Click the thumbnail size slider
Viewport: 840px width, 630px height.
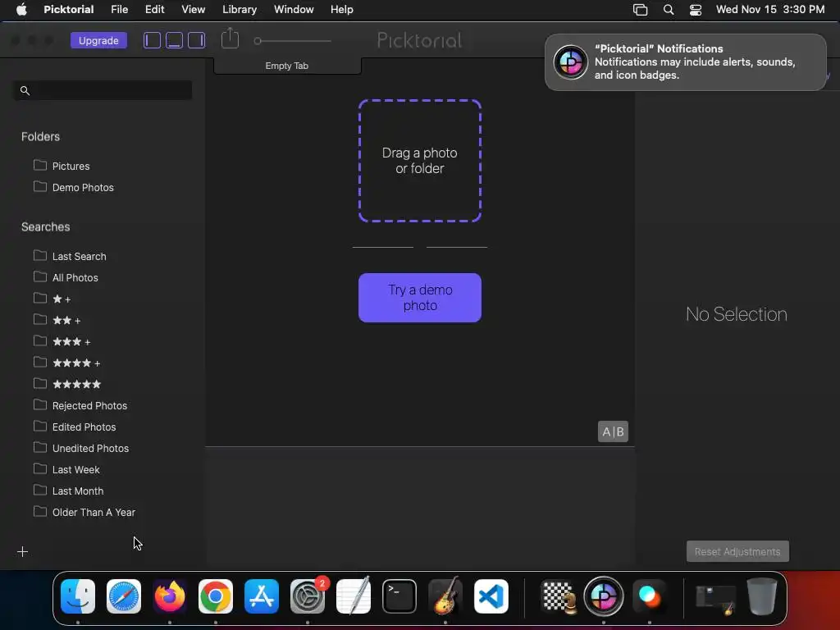(x=293, y=41)
